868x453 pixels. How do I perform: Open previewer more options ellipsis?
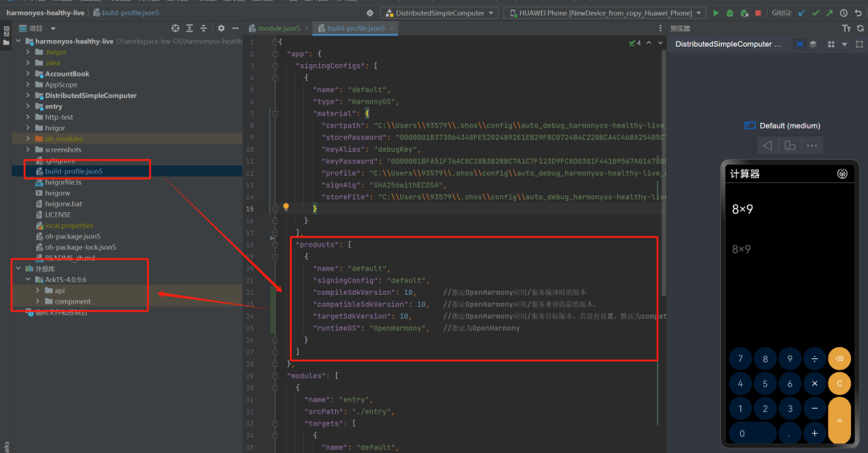812,145
